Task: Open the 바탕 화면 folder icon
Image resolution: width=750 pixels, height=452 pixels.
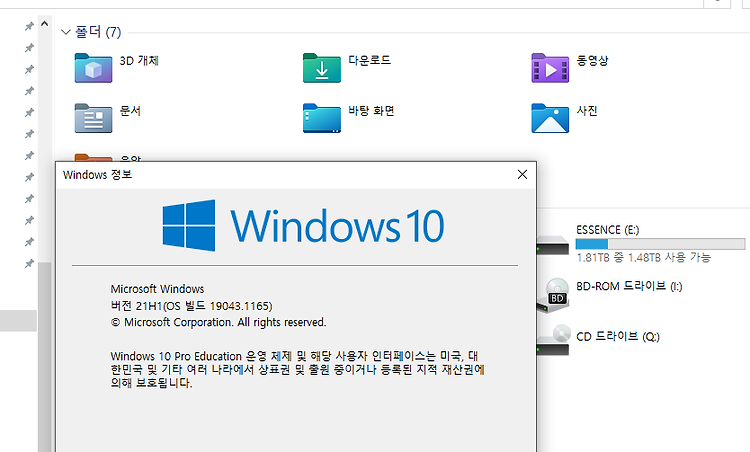Action: (x=322, y=118)
